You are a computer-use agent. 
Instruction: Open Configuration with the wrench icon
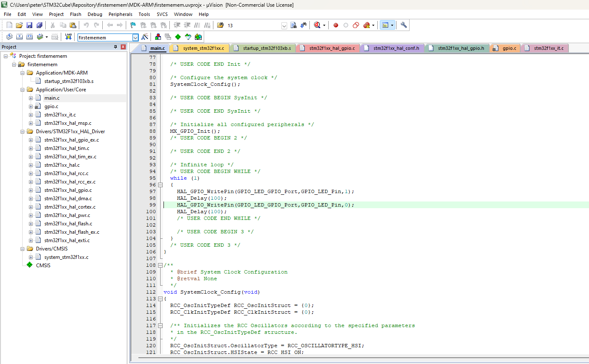pyautogui.click(x=404, y=25)
